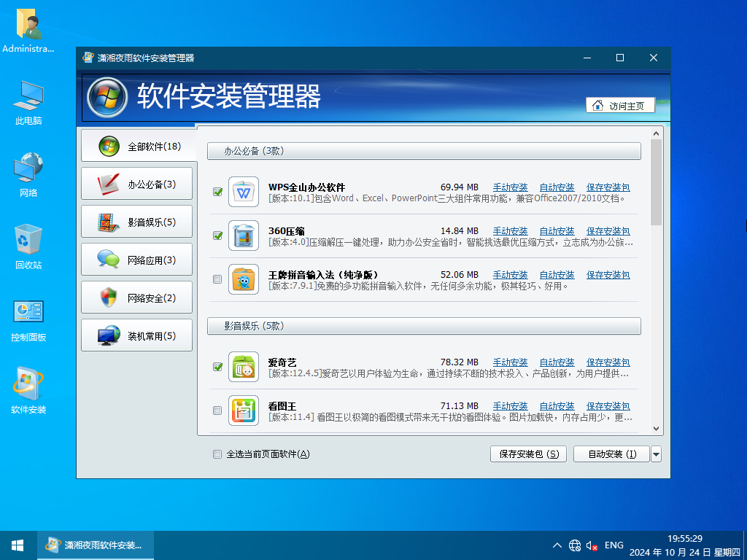Click 保存安装包 link for 看图王
This screenshot has height=560, width=747.
point(608,406)
